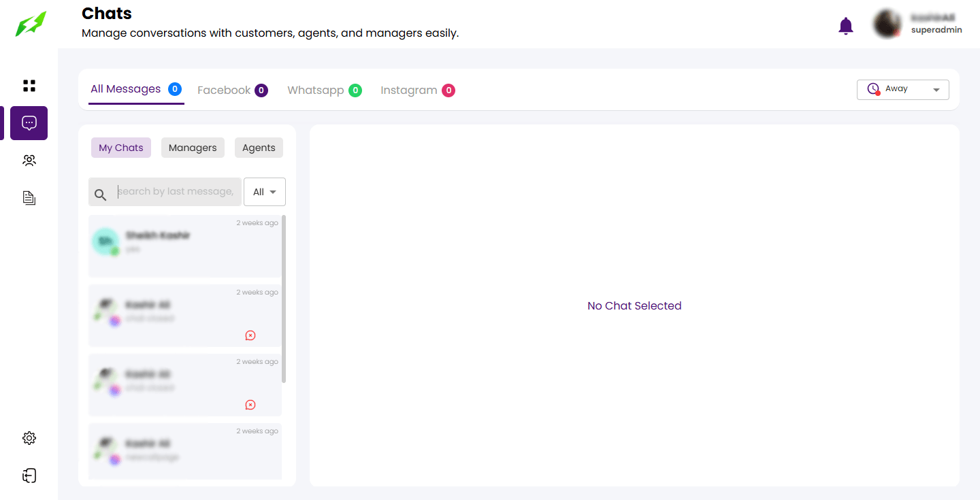Open the users group icon in sidebar
Screen dimensions: 980x500
(x=29, y=161)
